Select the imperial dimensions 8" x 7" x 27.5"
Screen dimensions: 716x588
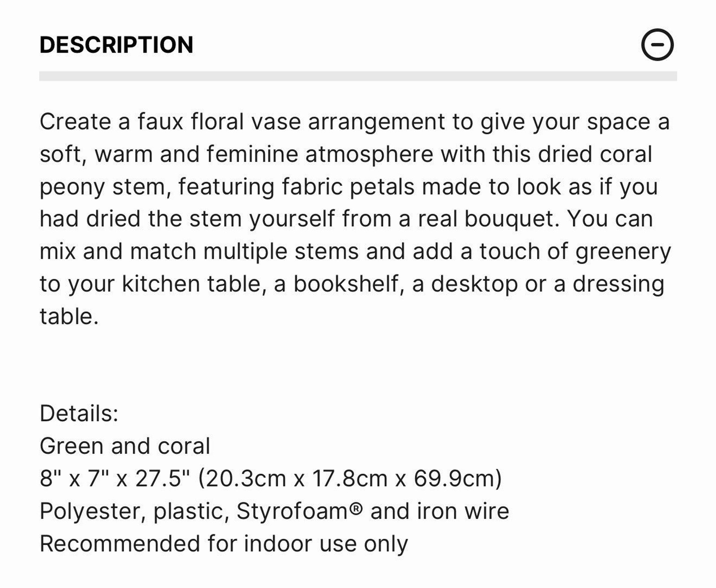(115, 478)
